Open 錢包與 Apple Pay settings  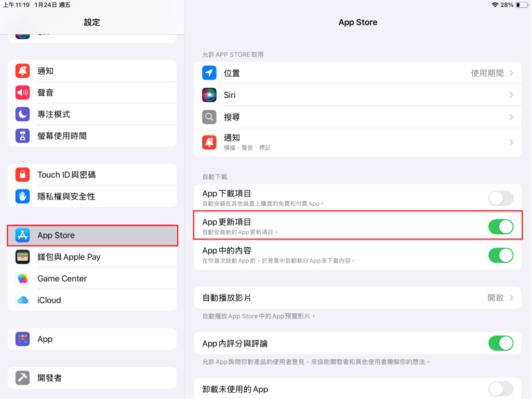(x=92, y=257)
